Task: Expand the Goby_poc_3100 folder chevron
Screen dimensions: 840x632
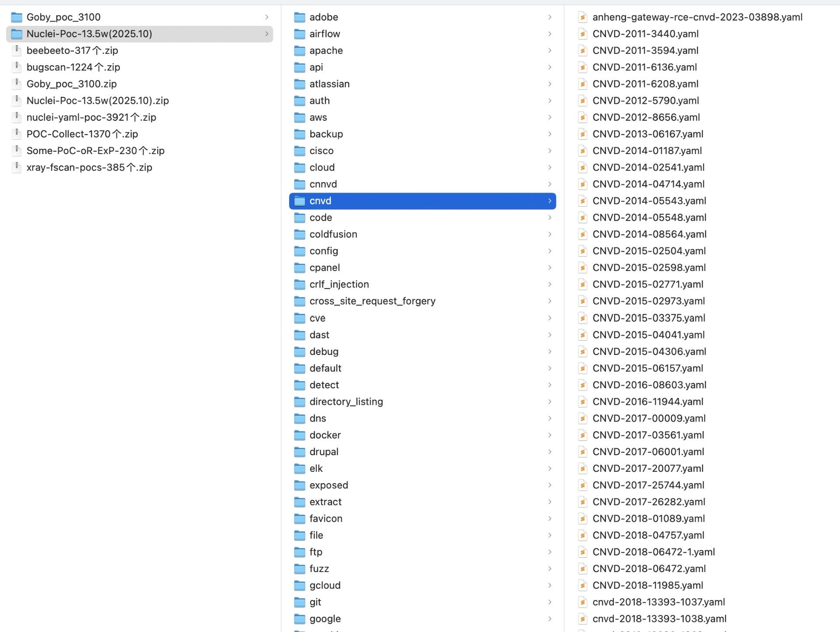Action: tap(266, 17)
